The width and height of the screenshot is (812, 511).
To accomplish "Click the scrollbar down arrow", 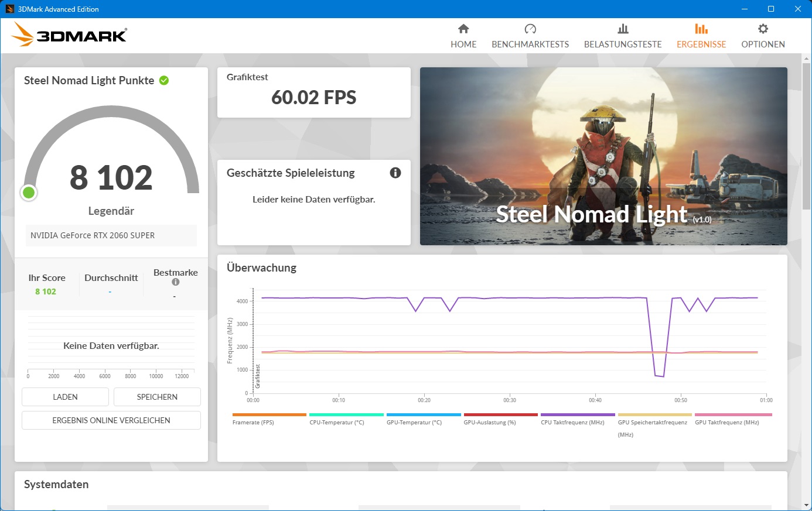I will click(807, 505).
